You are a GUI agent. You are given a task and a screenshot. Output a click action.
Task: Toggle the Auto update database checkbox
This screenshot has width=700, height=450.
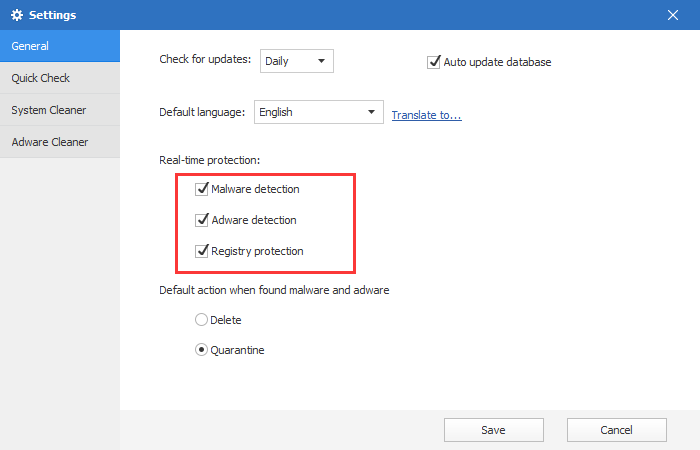(434, 62)
